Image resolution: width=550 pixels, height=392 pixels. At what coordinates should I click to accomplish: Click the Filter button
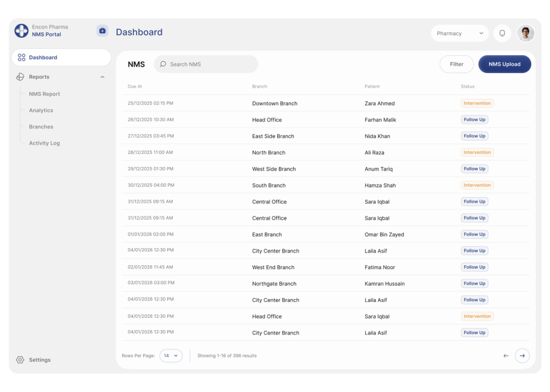point(457,64)
